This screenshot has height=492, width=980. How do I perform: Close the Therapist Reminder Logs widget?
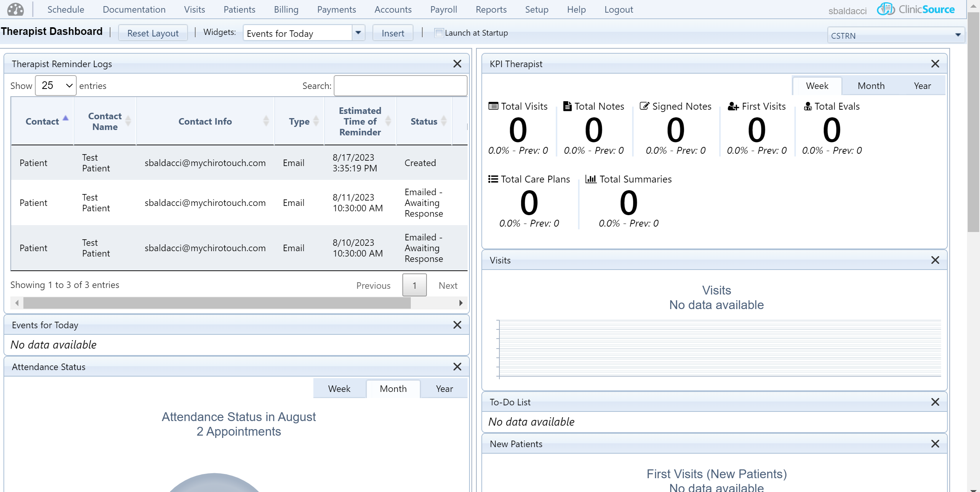click(x=457, y=64)
